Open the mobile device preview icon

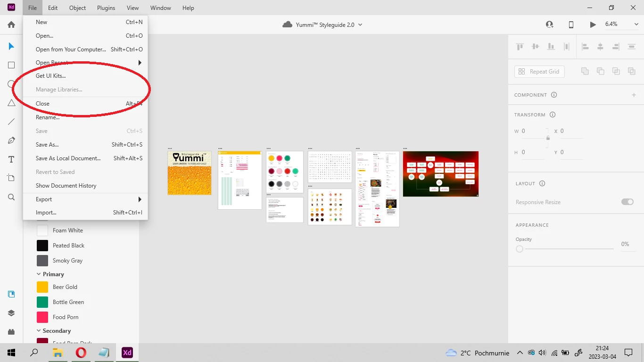(571, 25)
